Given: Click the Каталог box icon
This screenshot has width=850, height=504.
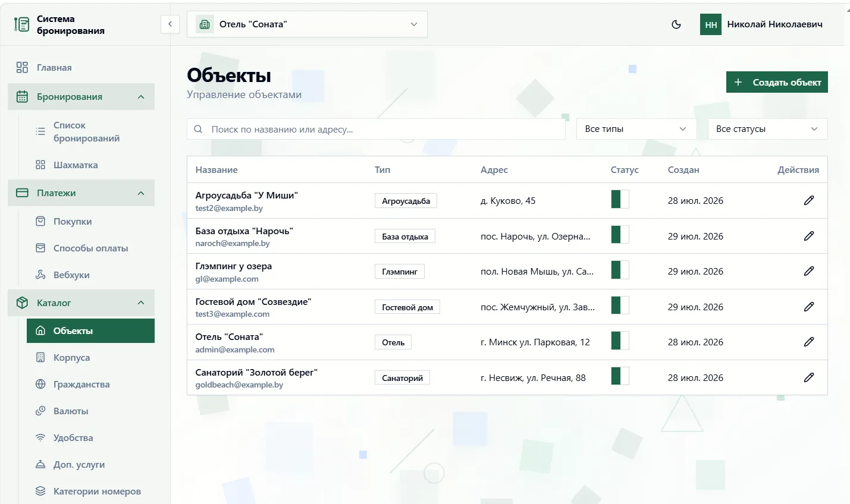Looking at the screenshot, I should [x=22, y=303].
